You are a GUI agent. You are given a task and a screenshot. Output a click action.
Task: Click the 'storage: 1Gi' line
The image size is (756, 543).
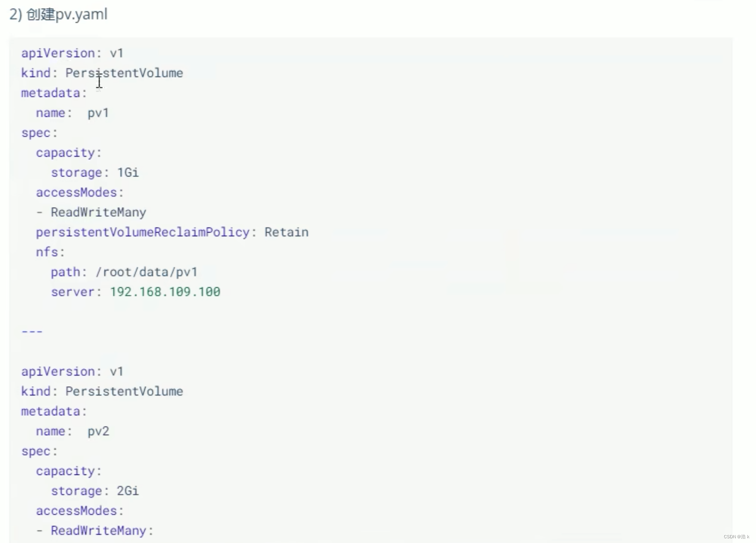tap(95, 173)
